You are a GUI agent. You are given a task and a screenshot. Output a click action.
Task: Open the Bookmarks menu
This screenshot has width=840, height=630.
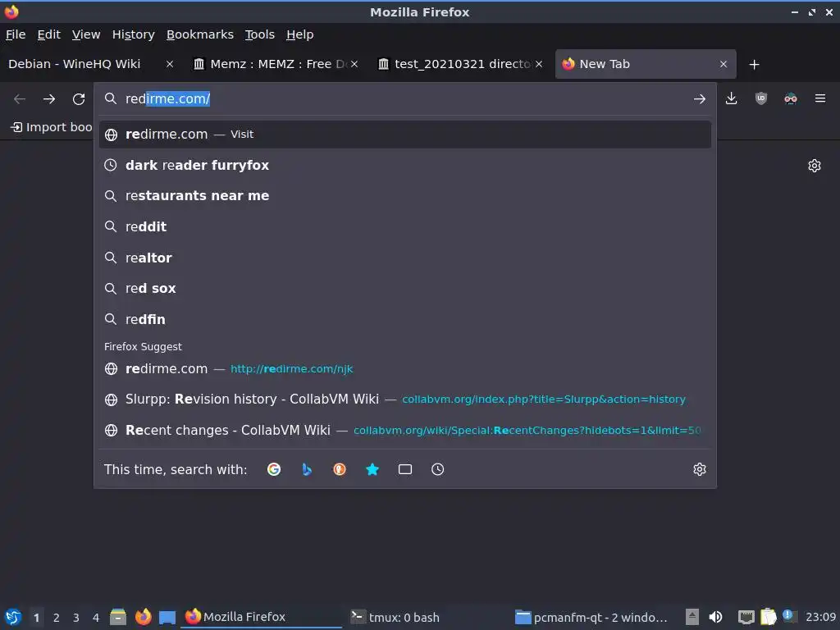(x=200, y=34)
